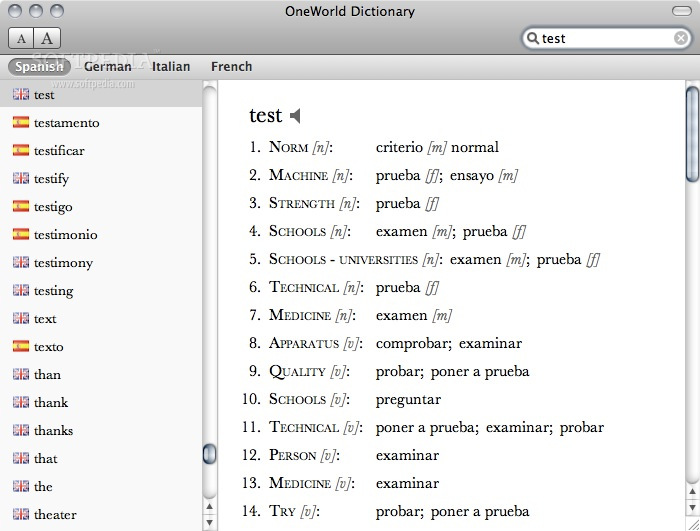700x531 pixels.
Task: Click the definition pane scroll up arrow
Action: click(x=692, y=492)
